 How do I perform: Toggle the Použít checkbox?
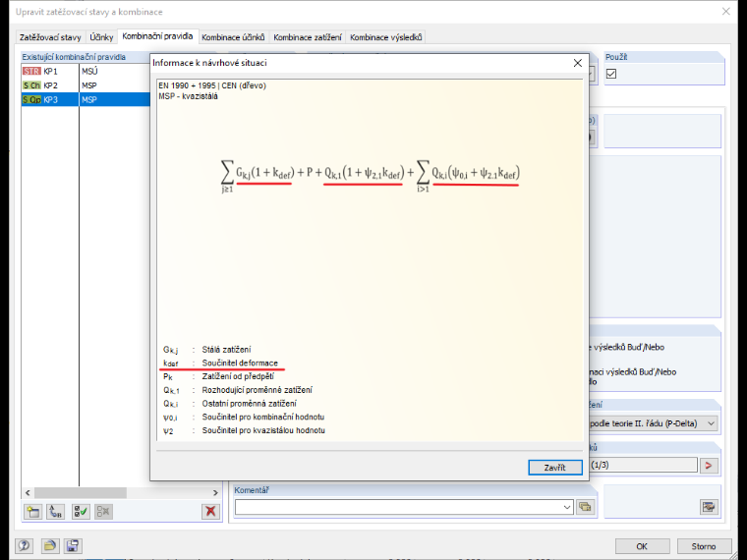click(x=611, y=74)
